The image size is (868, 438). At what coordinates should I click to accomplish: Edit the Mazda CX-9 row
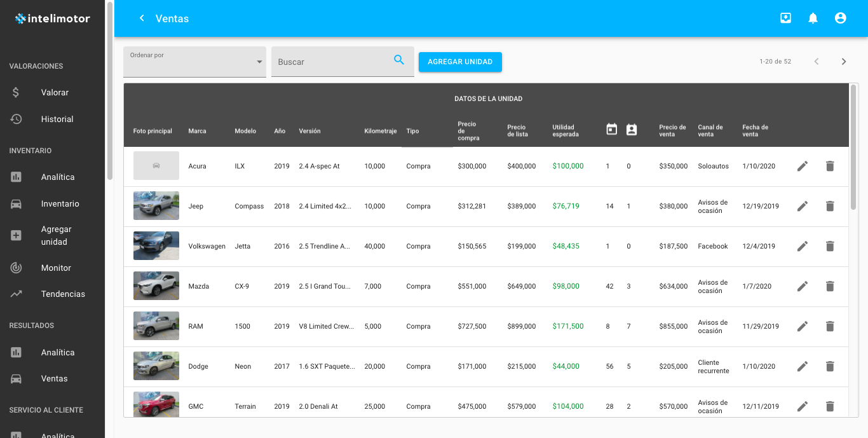click(x=803, y=286)
